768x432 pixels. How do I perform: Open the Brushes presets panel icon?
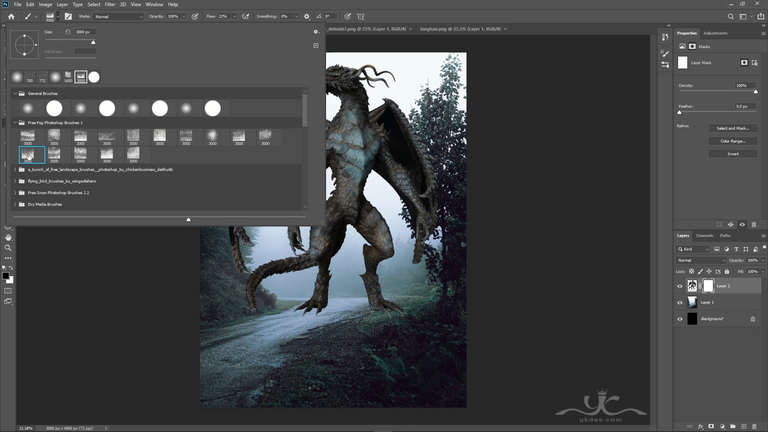665,65
